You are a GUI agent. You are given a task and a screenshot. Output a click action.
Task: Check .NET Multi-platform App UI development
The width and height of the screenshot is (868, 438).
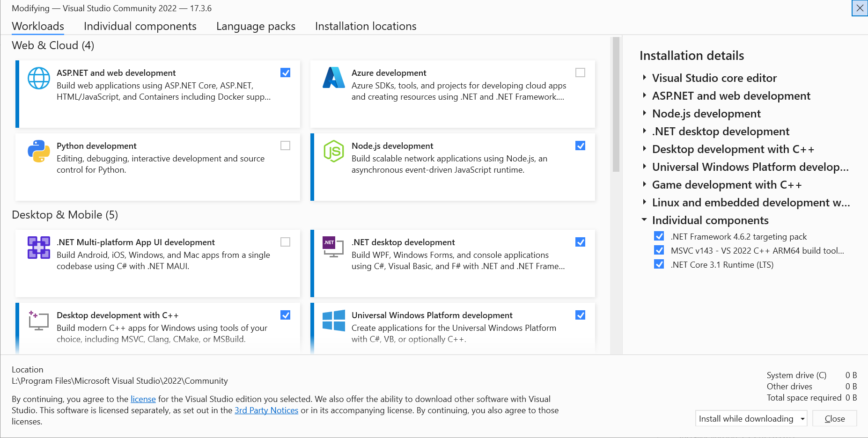[x=285, y=242]
